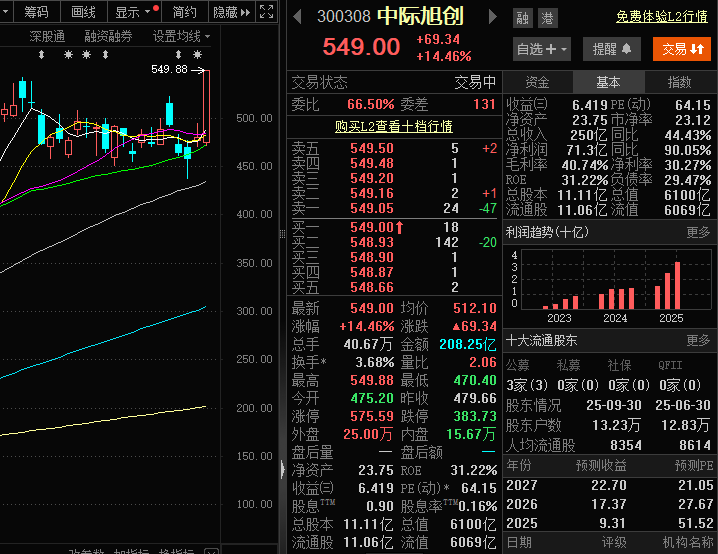Click the 购买L2查看十档行情 link
The width and height of the screenshot is (718, 554).
click(392, 126)
